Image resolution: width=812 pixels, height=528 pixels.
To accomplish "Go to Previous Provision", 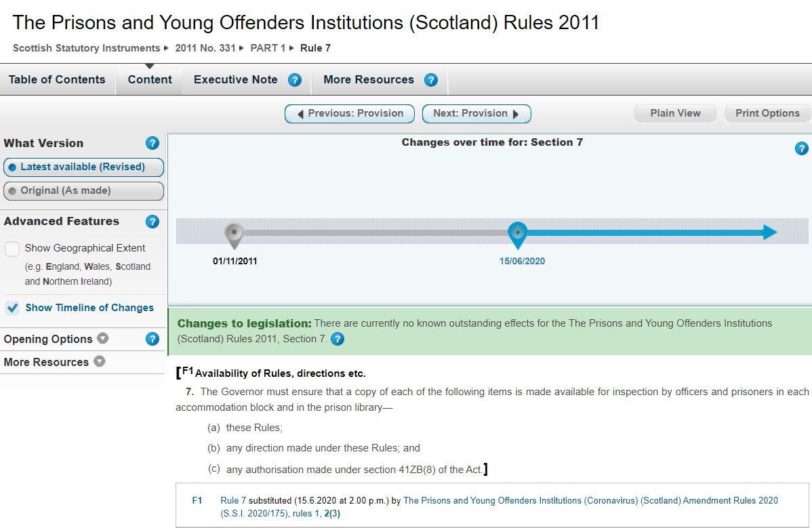I will (350, 114).
